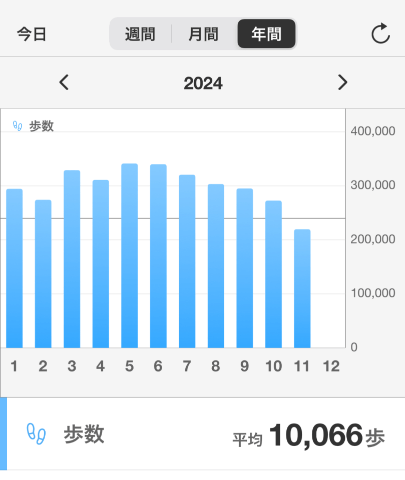Tap footsteps icon in chart legend
Screen dimensions: 405x480
pos(17,126)
